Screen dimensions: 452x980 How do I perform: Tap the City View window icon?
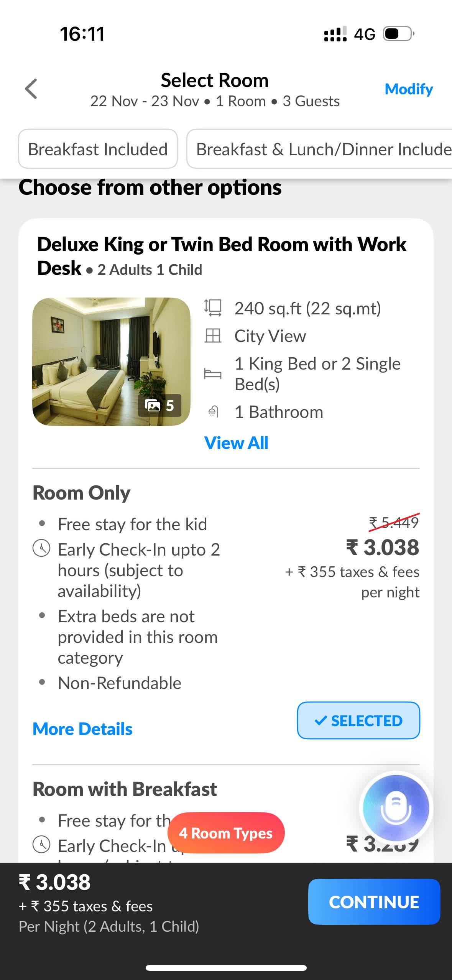point(213,336)
